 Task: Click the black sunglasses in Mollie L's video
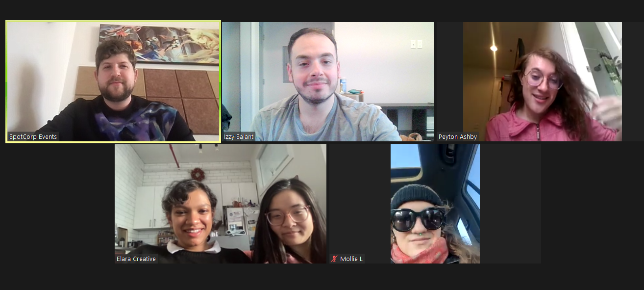[x=418, y=219]
